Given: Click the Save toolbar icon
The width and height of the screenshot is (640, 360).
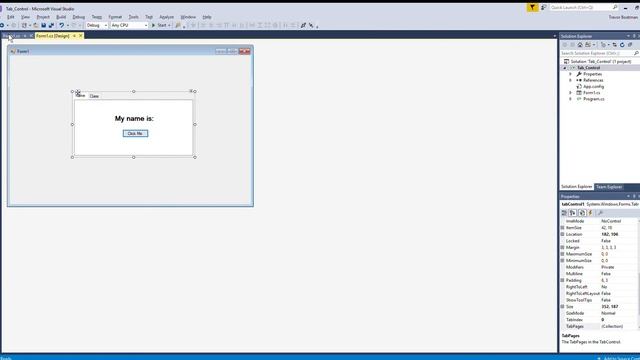Looking at the screenshot, I should point(44,25).
